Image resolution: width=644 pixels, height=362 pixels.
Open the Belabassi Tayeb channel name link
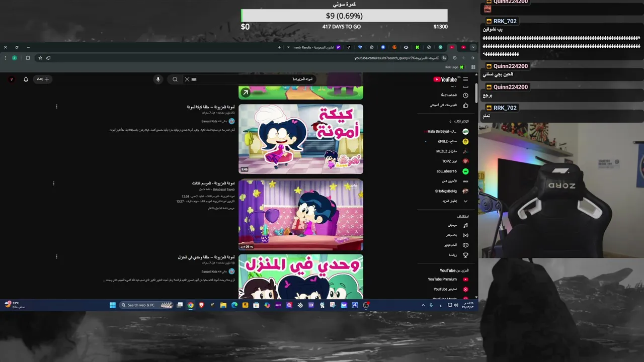coord(223,190)
